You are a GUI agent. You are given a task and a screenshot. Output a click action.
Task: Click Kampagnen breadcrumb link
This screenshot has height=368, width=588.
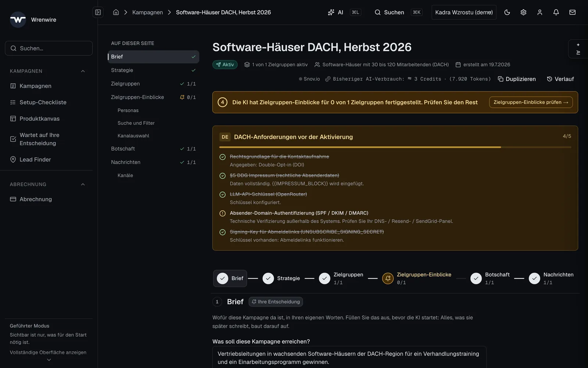point(147,12)
